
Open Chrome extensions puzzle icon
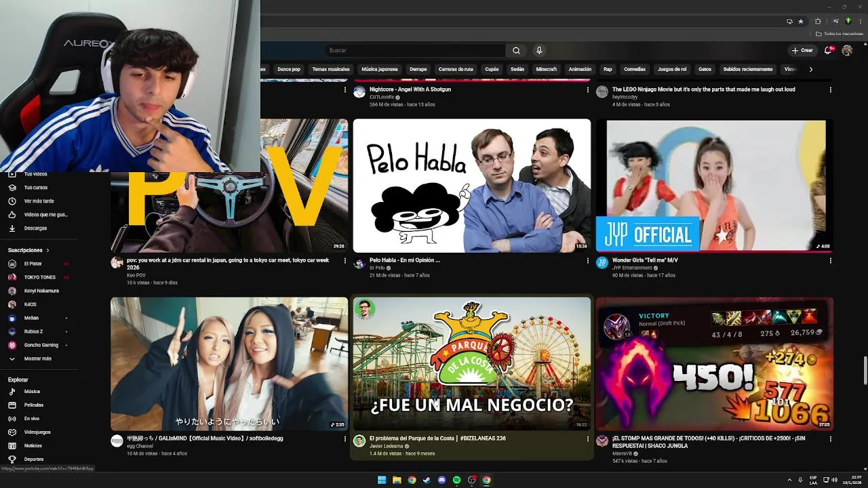[x=818, y=21]
